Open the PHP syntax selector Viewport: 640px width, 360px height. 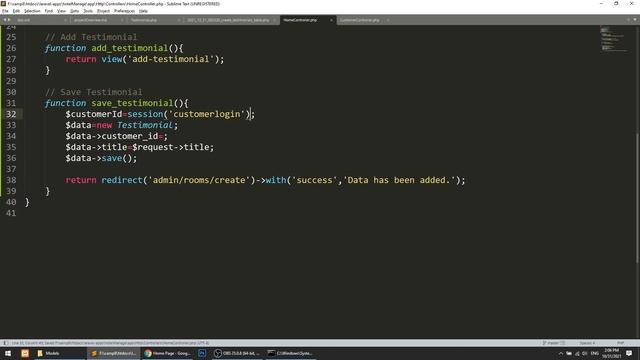[x=620, y=343]
